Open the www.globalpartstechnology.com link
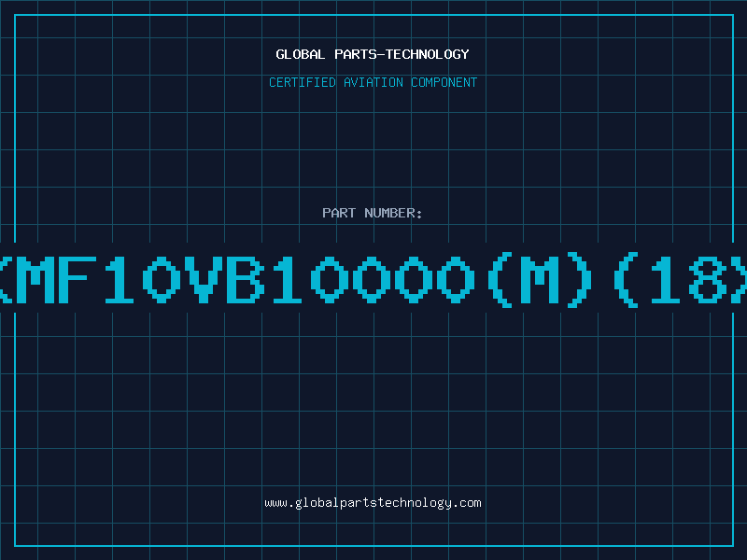This screenshot has width=747, height=560. click(373, 503)
